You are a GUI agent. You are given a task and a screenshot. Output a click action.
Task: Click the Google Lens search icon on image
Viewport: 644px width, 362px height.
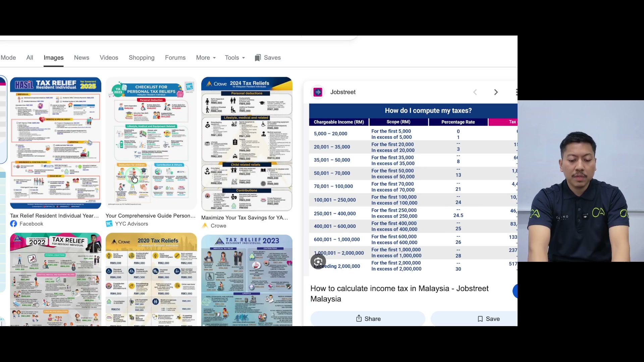click(318, 261)
